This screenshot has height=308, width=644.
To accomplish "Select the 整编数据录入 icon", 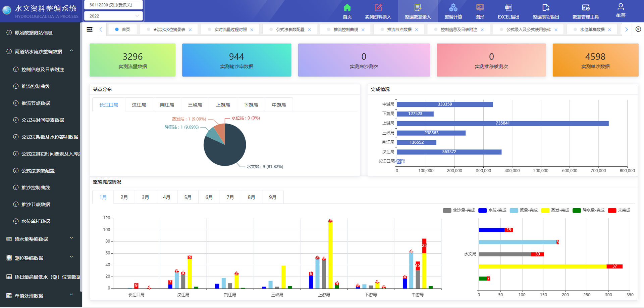I will click(x=418, y=7).
